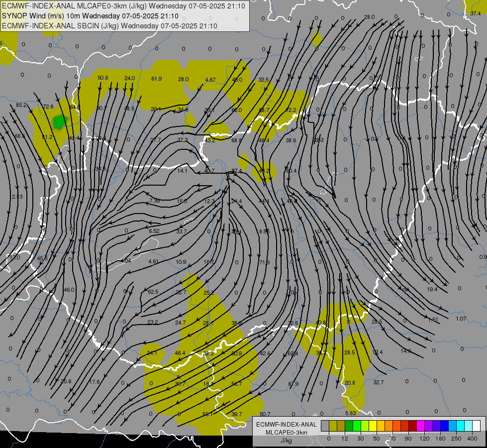
Task: Click the map value 4.61
Action: [153, 261]
